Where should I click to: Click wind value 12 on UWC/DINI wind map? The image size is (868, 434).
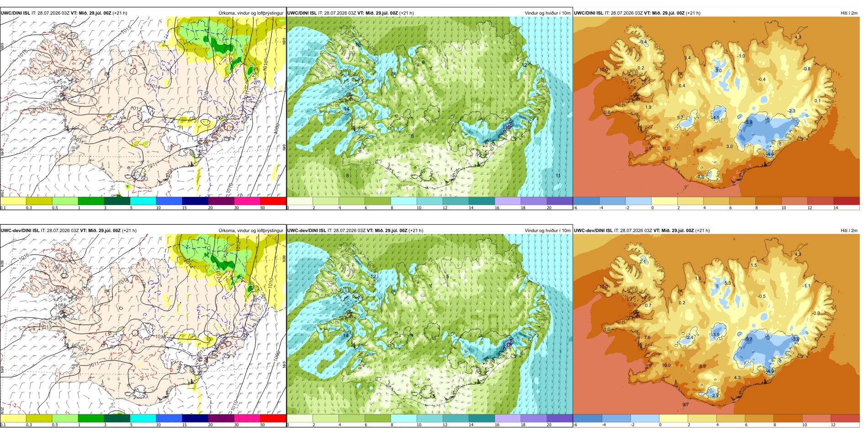coord(524,65)
